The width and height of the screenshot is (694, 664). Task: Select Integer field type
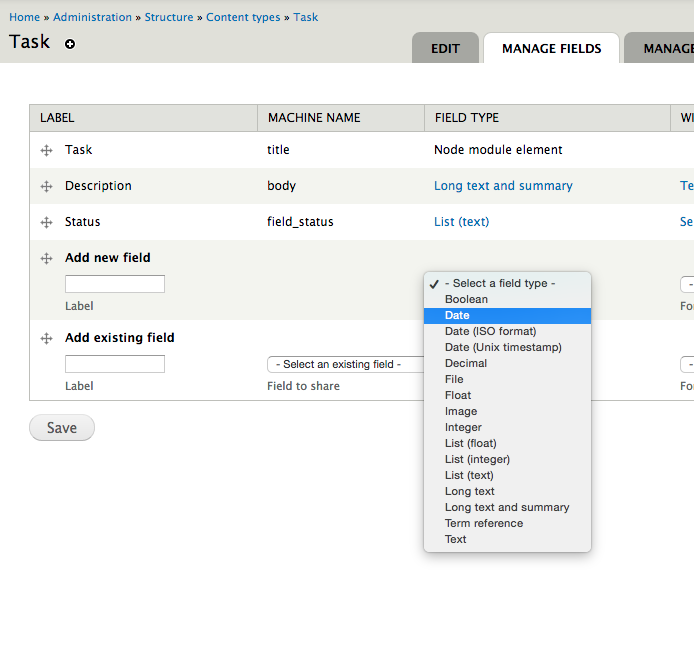tap(507, 427)
